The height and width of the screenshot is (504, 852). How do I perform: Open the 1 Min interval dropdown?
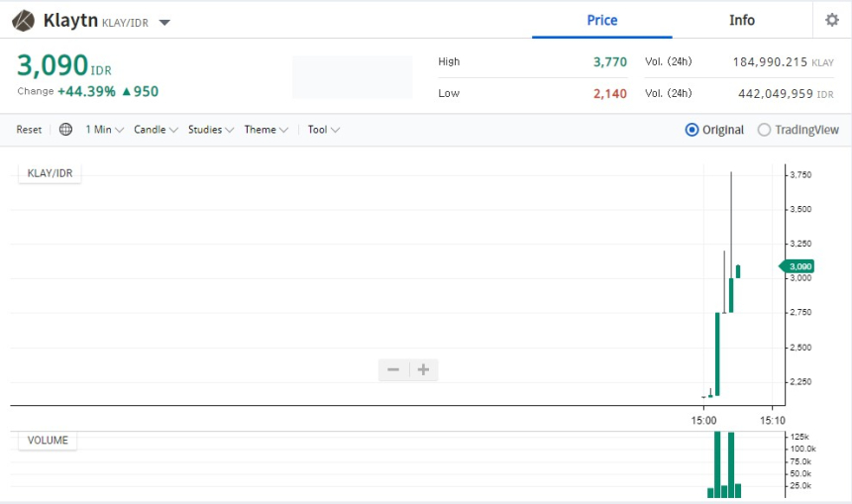tap(103, 130)
